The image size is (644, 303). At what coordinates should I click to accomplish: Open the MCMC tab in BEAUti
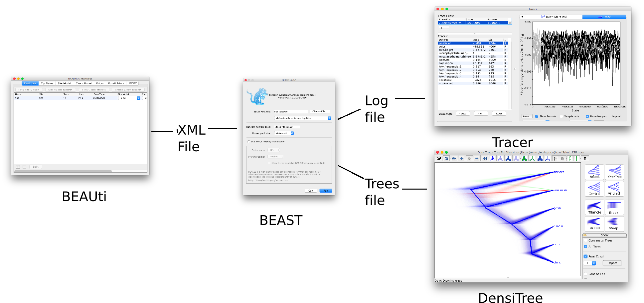pos(133,83)
